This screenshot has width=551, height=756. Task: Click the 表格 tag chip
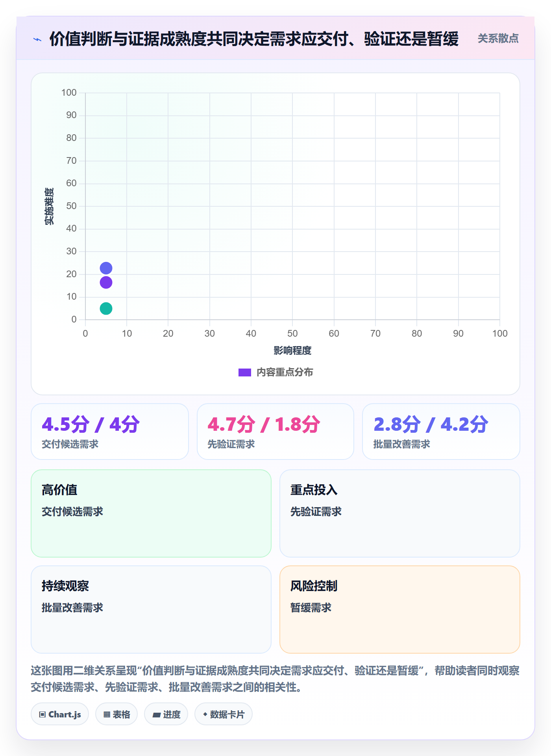(x=116, y=714)
